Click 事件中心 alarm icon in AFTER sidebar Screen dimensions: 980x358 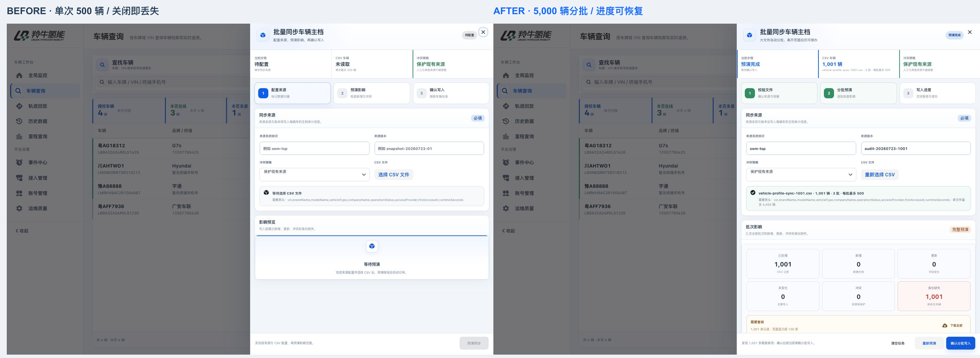506,162
